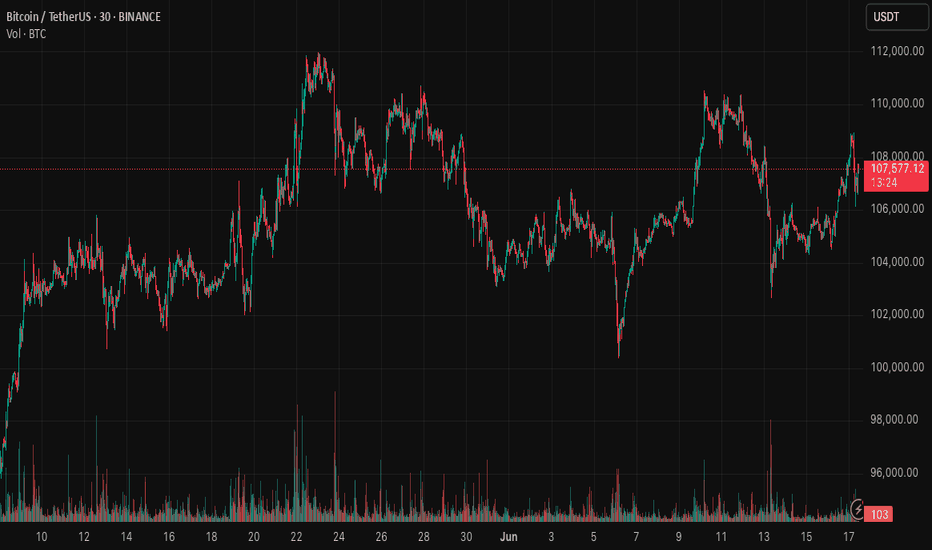Screen dimensions: 932x550
Task: Click the 102,000.00 price axis label
Action: pyautogui.click(x=898, y=314)
